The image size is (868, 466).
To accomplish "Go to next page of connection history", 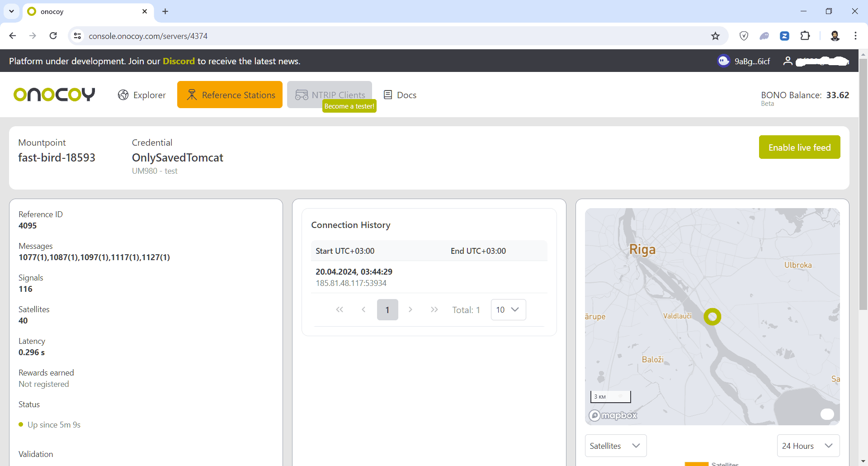I will pos(410,309).
